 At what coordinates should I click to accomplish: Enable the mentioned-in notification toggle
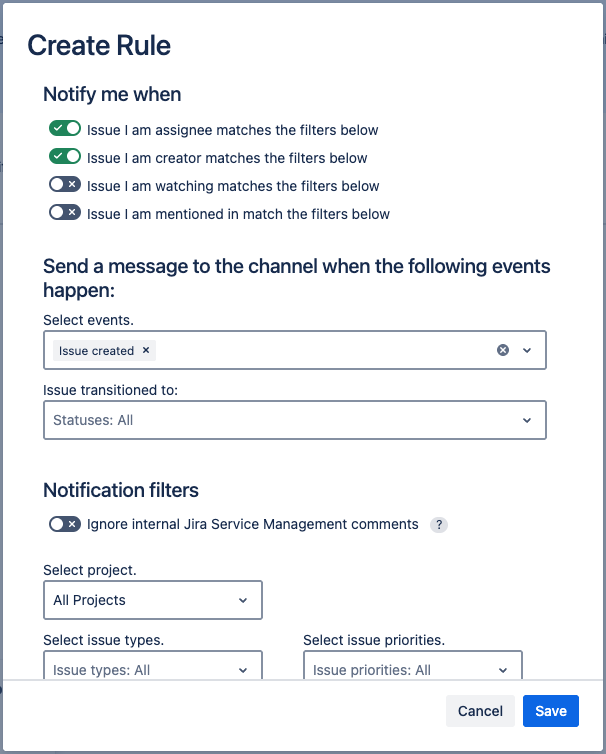coord(65,213)
